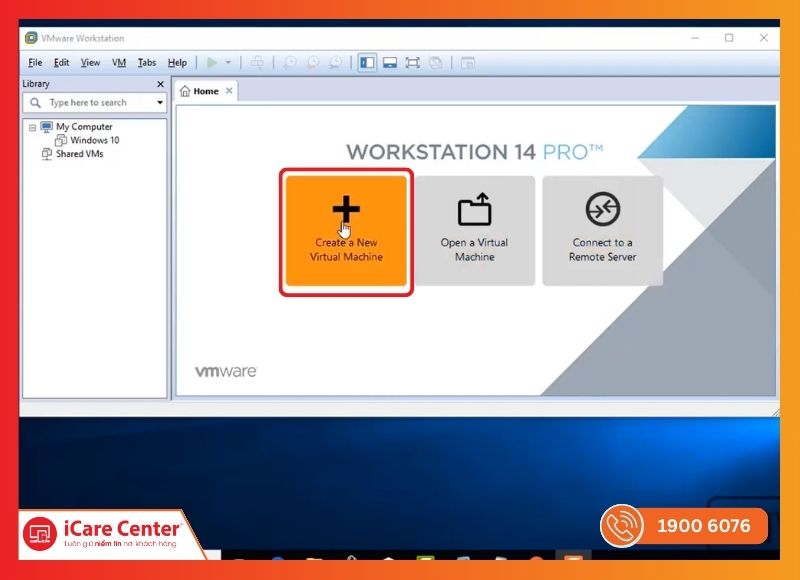Click the console view toolbar icon
Viewport: 800px width, 580px height.
(x=468, y=63)
